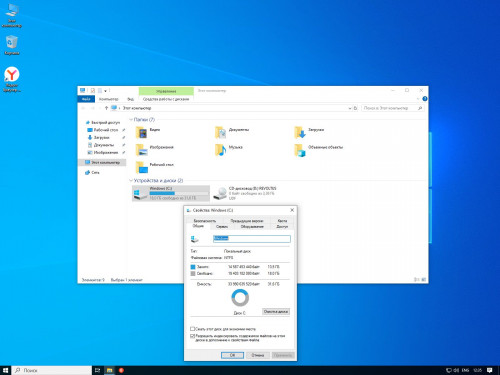Viewport: 500px width, 375px height.
Task: Collapse the Папки (7) group
Action: point(131,120)
